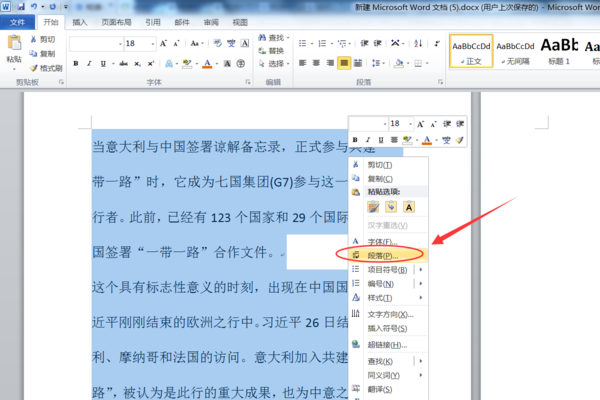Screen dimensions: 600x400
Task: Click the Character Shading icon in ribbon
Action: tap(227, 64)
